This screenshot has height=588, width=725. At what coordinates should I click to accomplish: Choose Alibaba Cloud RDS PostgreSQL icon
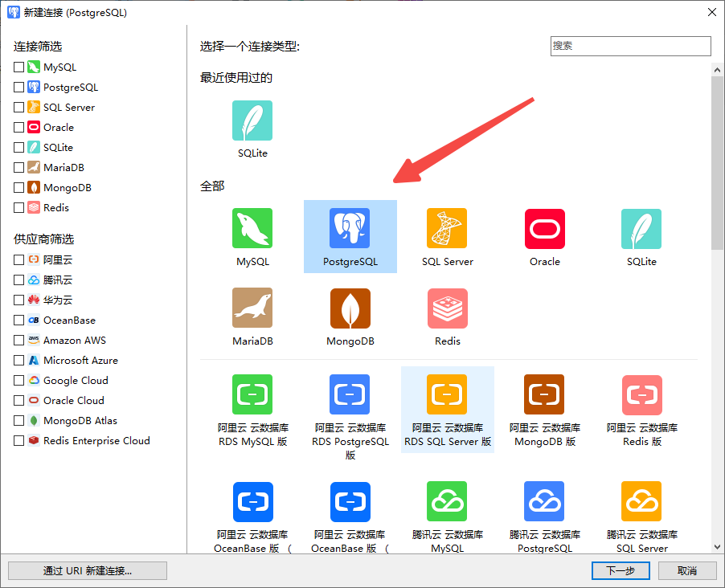click(x=350, y=394)
